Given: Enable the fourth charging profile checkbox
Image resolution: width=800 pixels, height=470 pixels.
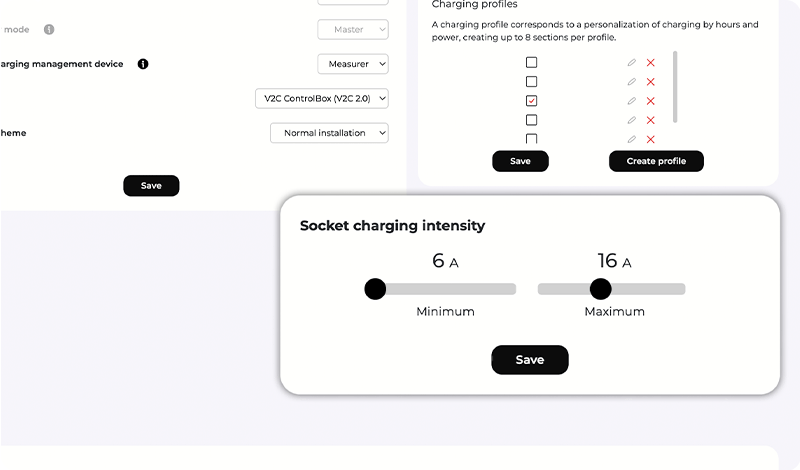Looking at the screenshot, I should click(532, 120).
